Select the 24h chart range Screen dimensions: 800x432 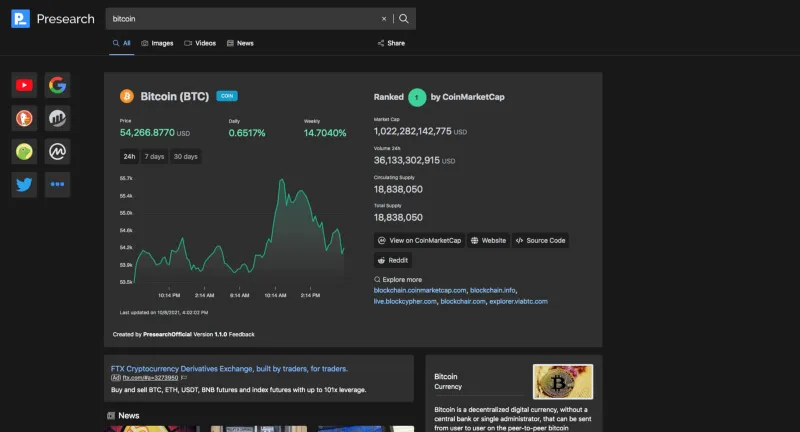130,157
